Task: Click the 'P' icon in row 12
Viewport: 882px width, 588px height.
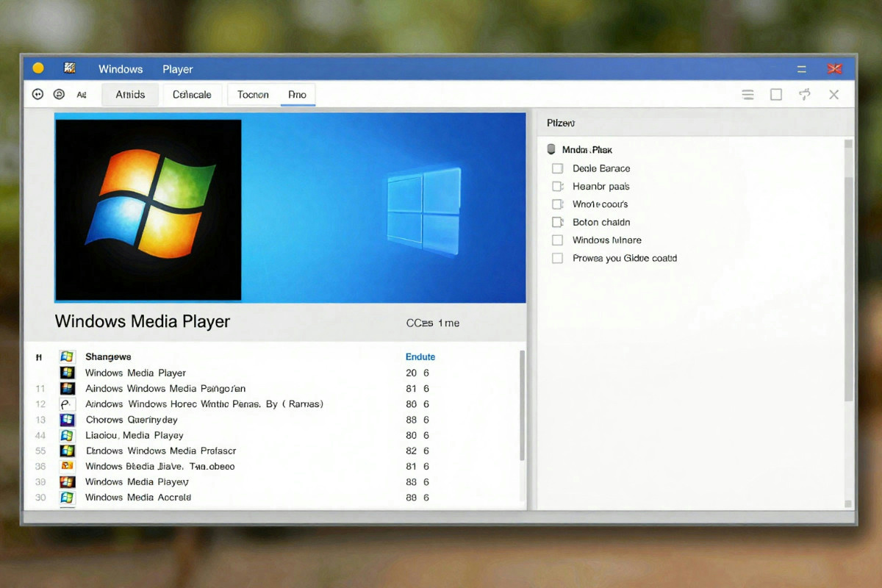Action: (68, 404)
